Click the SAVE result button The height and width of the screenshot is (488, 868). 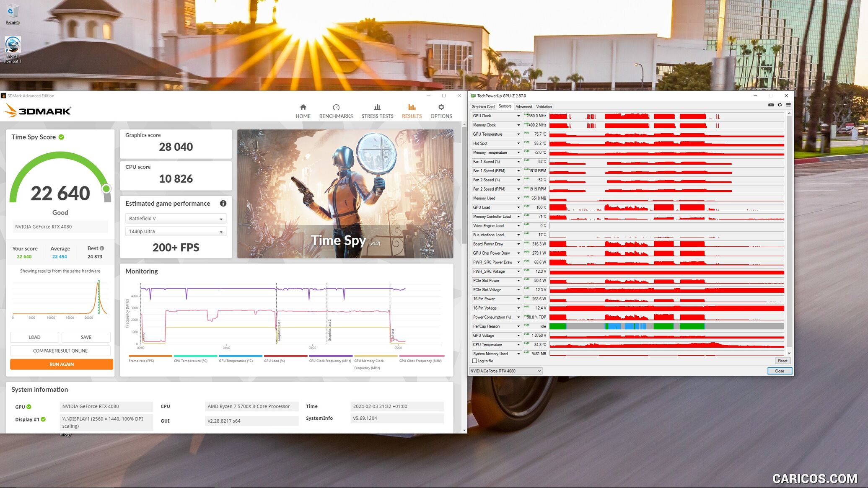(x=86, y=337)
